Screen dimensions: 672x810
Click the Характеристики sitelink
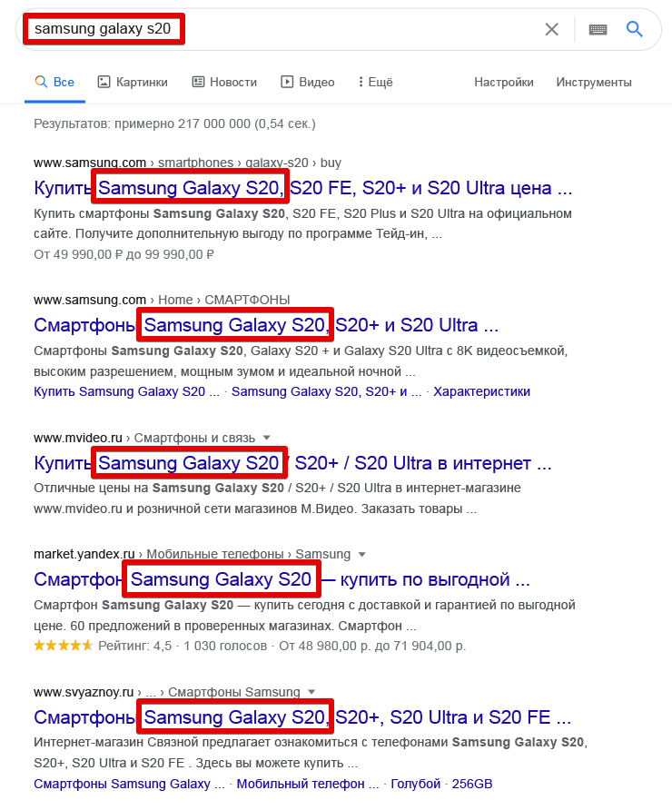(481, 391)
